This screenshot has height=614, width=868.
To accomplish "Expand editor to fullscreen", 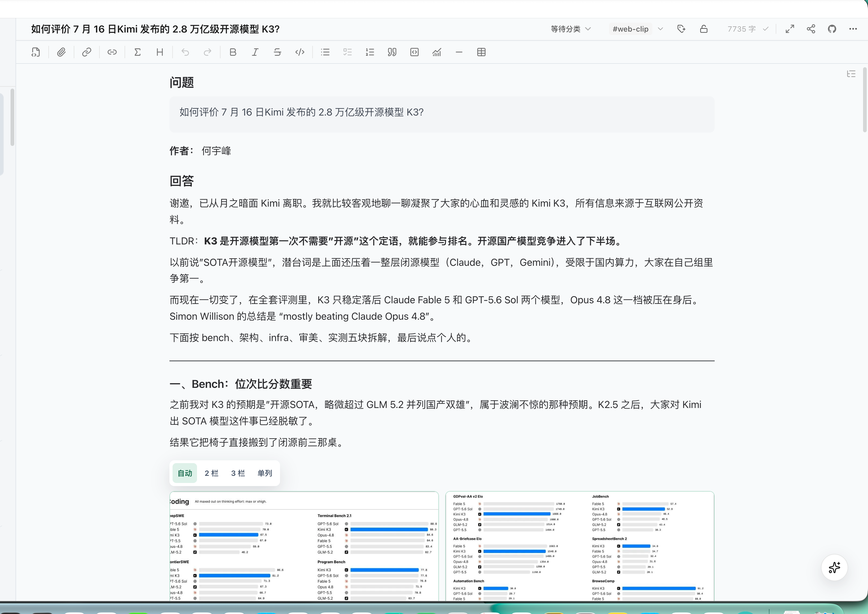I will click(790, 29).
